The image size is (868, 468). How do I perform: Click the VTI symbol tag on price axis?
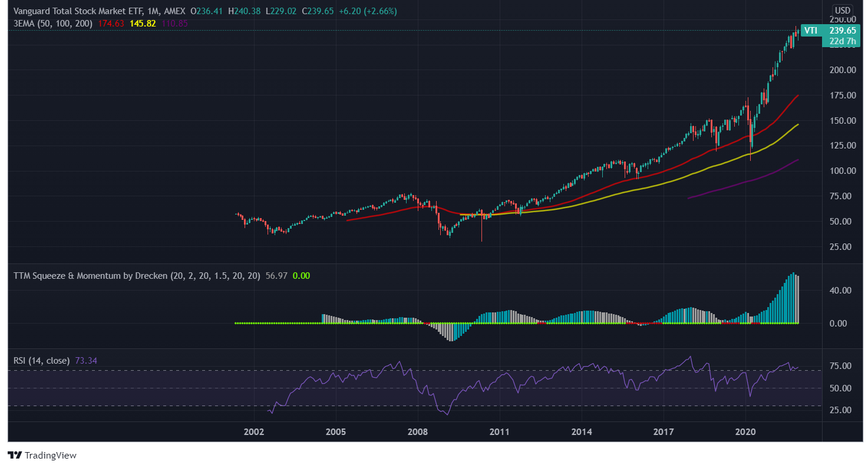pos(811,31)
